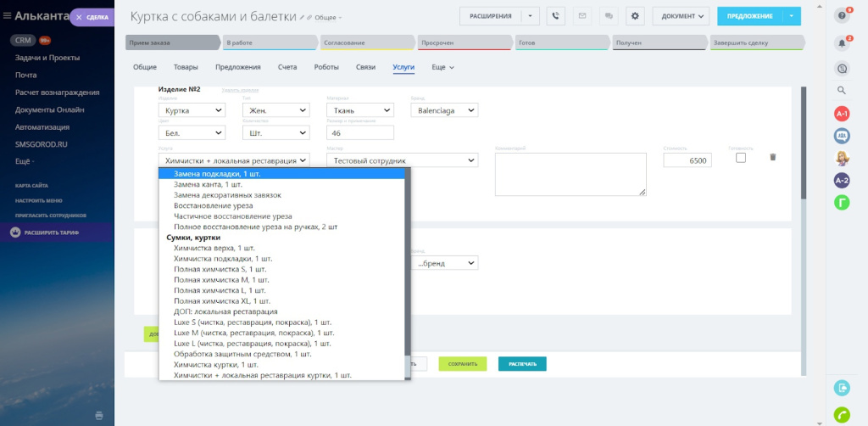Click the search magnifier in right sidebar
The image size is (868, 426).
(x=842, y=90)
